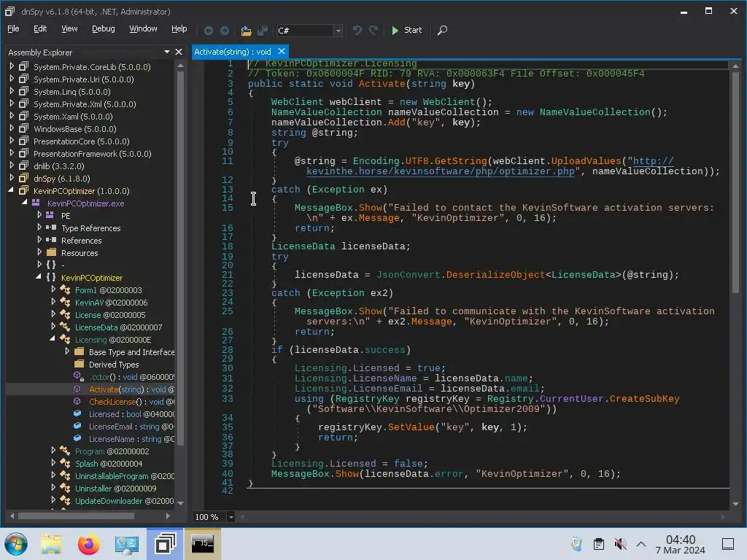Select the Activate(string) : void tab
Screen dimensions: 747x560
click(x=233, y=52)
